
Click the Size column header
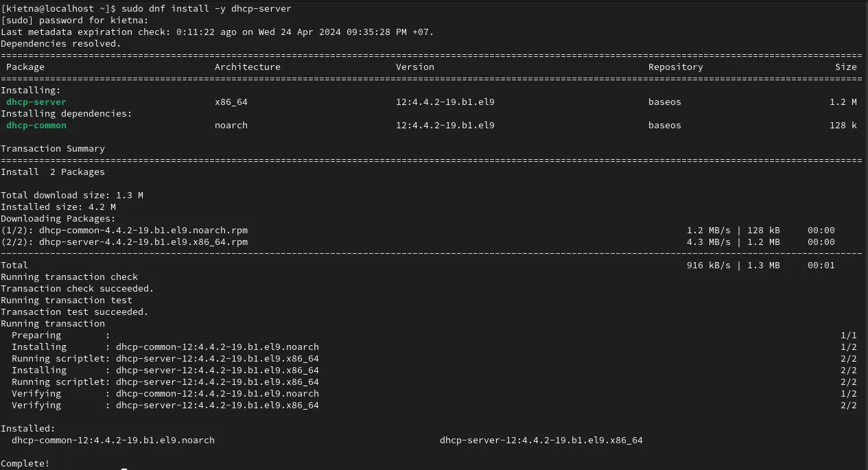click(846, 67)
